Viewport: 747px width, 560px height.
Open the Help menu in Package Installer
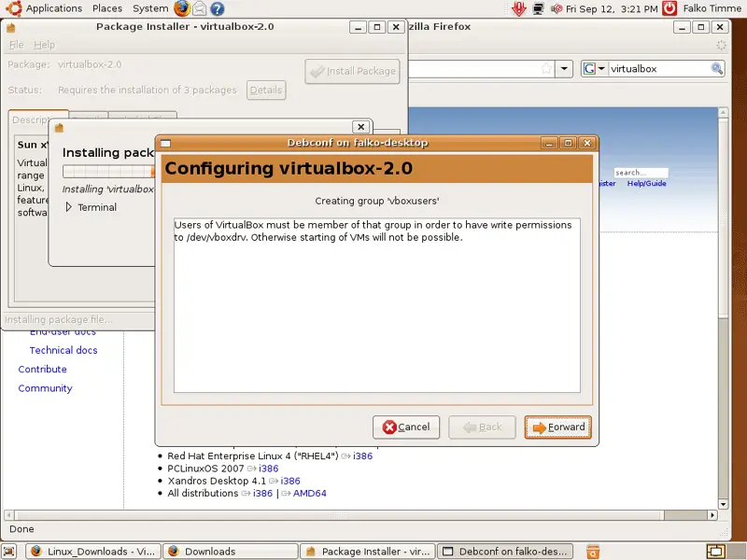click(x=44, y=45)
